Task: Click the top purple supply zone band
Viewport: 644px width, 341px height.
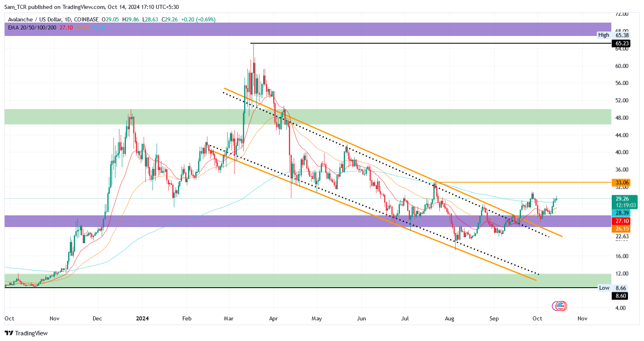Action: (x=308, y=29)
